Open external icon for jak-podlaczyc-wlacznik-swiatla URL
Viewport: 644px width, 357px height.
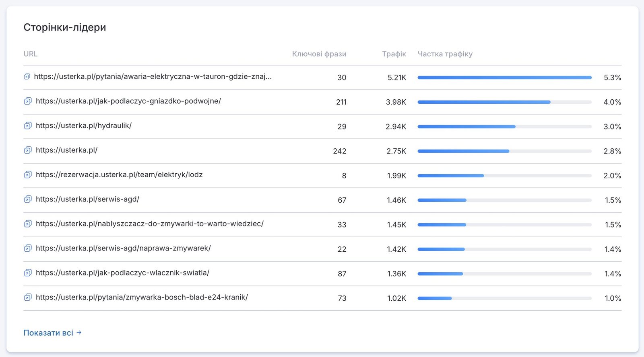coord(28,273)
